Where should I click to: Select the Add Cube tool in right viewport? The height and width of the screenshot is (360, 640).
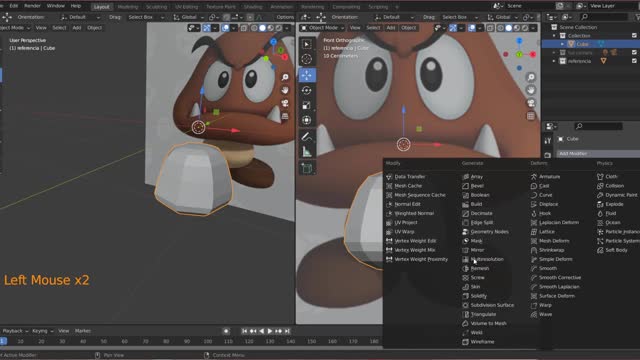click(x=307, y=168)
